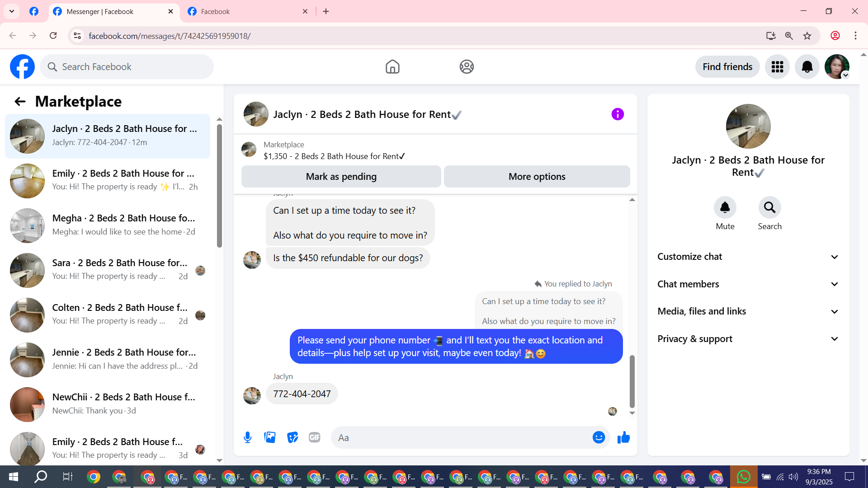Send a thumbs-up like
The width and height of the screenshot is (868, 488).
(623, 437)
